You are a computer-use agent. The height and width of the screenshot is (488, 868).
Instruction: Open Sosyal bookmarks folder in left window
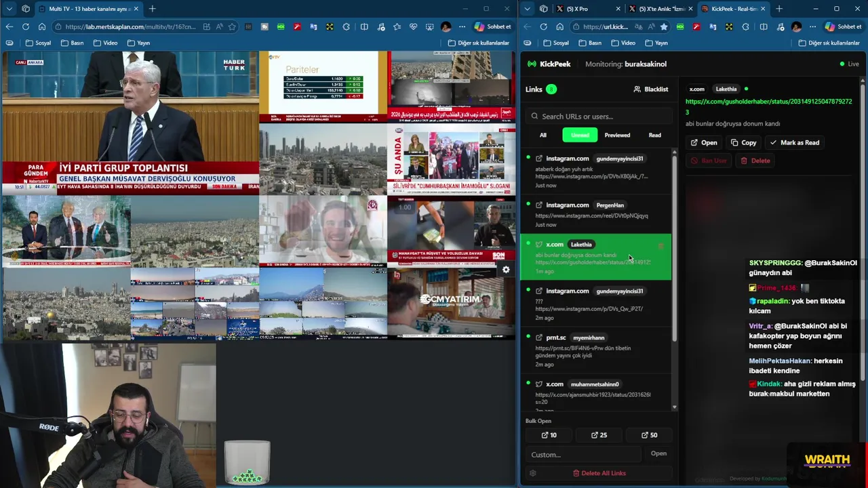(x=38, y=43)
